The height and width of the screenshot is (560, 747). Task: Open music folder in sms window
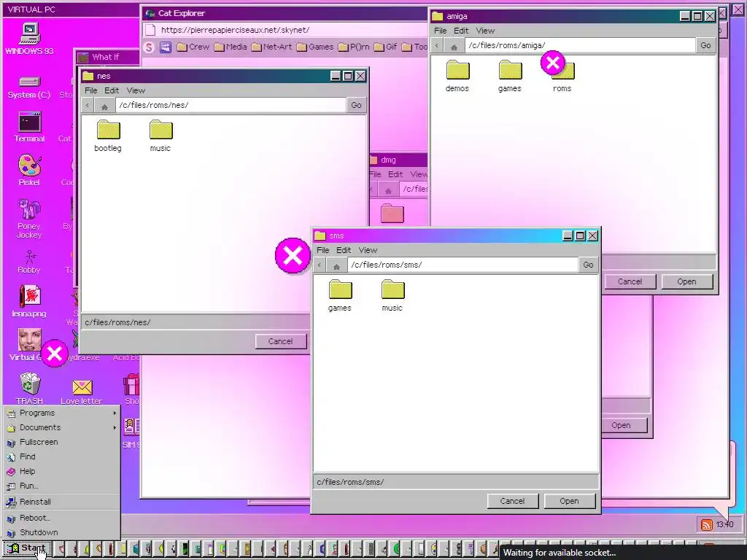pyautogui.click(x=392, y=296)
